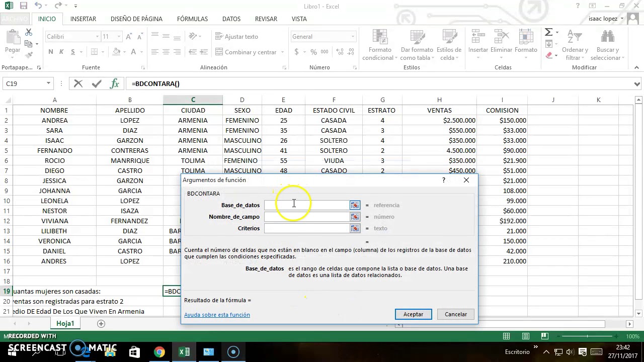644x362 pixels.
Task: Open the font size 11 dropdown
Action: click(x=119, y=37)
